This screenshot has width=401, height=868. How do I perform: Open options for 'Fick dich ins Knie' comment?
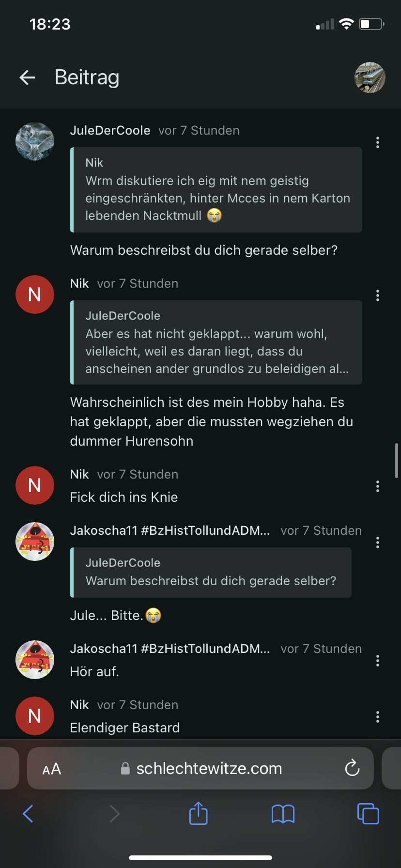click(x=378, y=486)
